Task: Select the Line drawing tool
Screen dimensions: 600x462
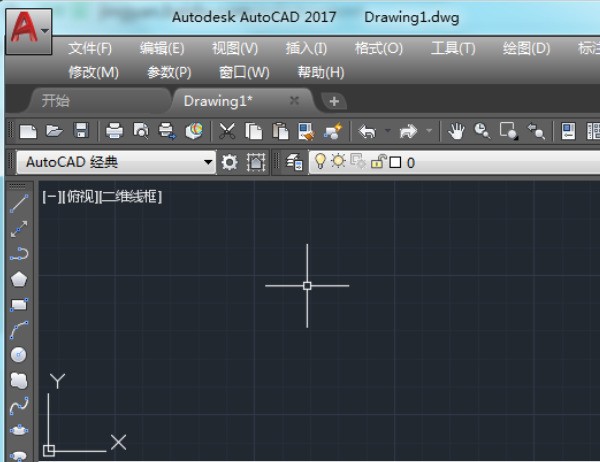Action: (x=18, y=203)
